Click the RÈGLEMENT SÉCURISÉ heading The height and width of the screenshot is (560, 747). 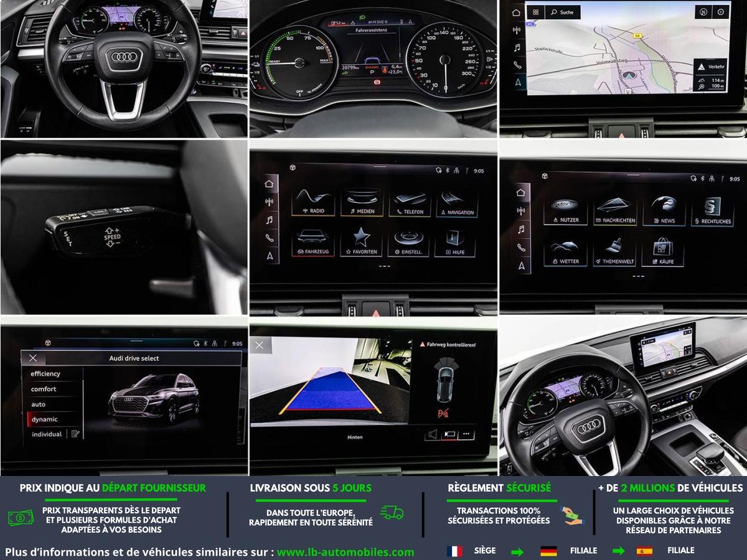pyautogui.click(x=499, y=488)
